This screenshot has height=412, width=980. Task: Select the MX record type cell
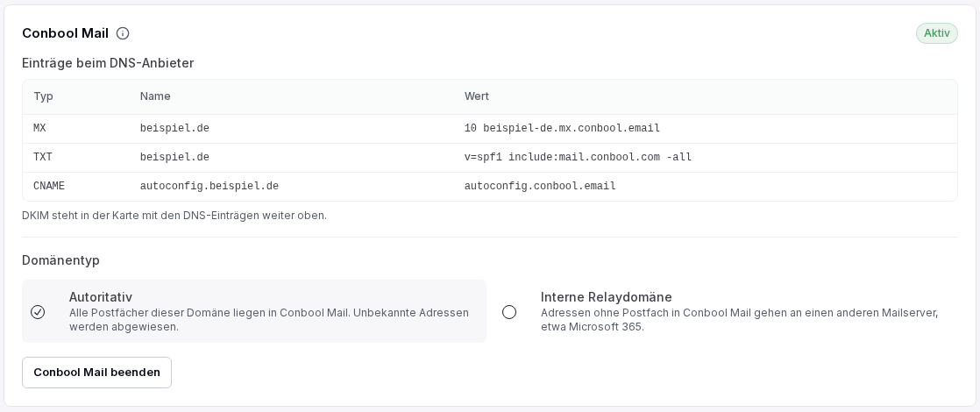(40, 128)
